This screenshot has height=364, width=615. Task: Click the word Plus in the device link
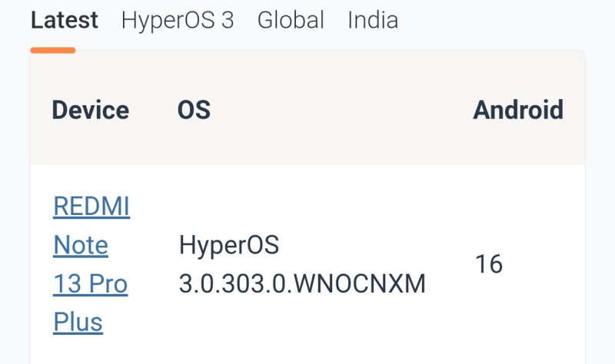[x=78, y=323]
